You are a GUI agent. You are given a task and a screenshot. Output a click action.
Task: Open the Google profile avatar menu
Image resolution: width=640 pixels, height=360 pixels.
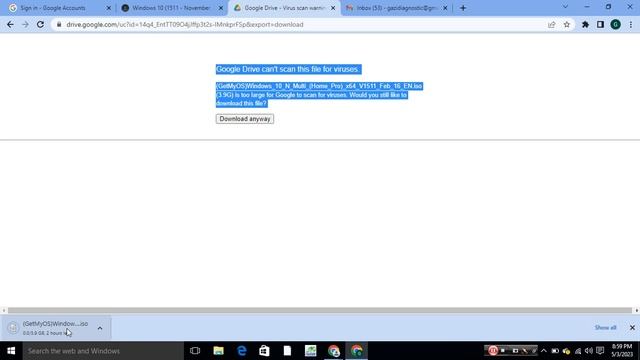click(616, 24)
